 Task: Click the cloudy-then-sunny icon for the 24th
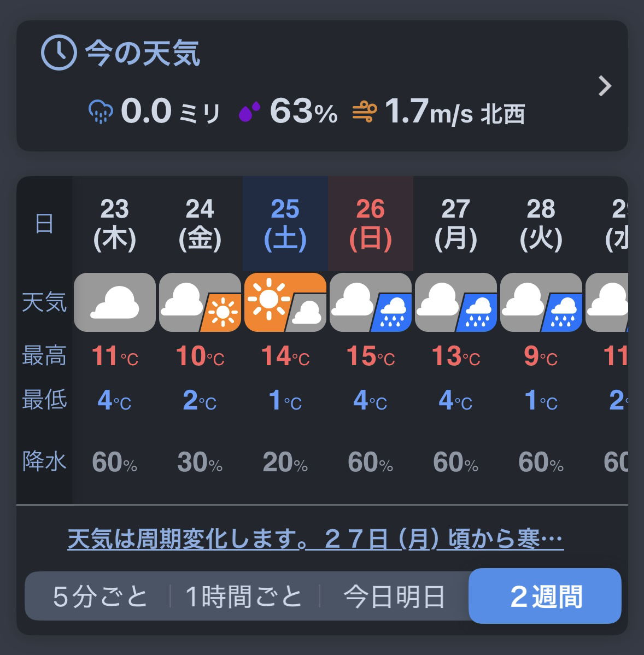point(200,302)
